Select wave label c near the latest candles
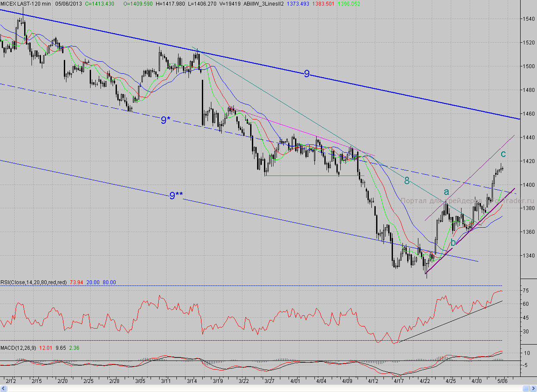 (503, 154)
